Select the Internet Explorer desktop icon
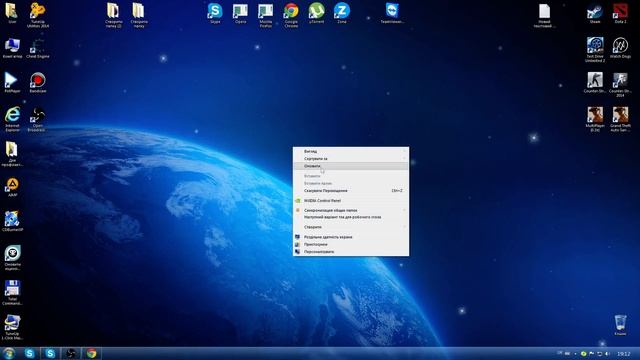Screen dimensions: 640x360 pos(12,119)
